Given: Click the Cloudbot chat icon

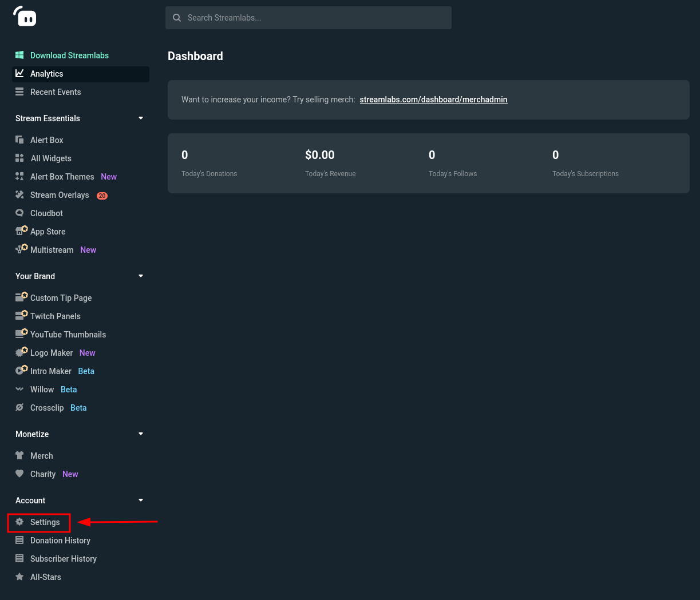Looking at the screenshot, I should [x=19, y=213].
